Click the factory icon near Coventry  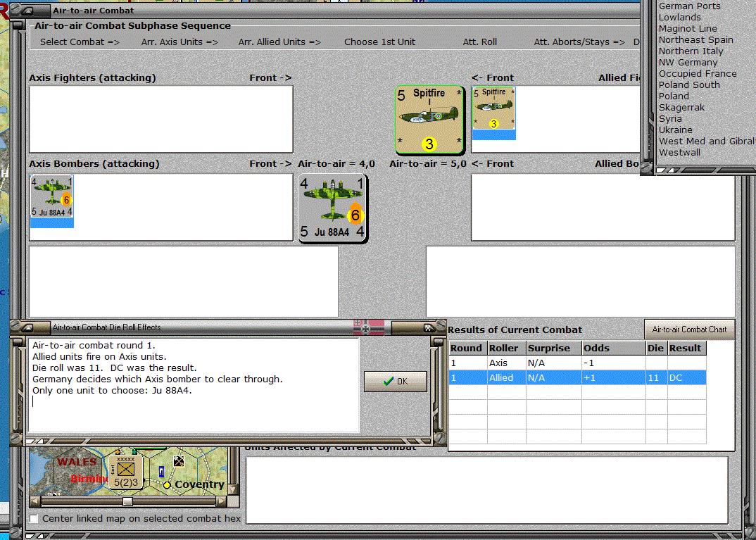[x=179, y=461]
